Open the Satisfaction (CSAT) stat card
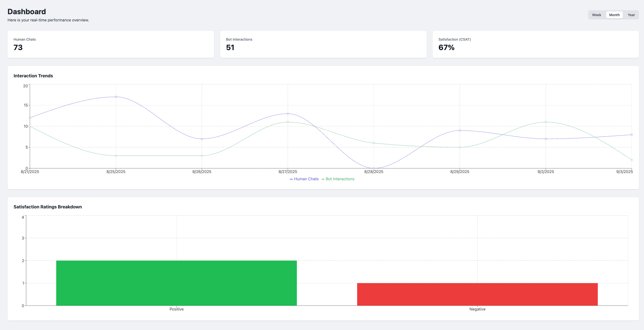Viewport: 644px width, 330px height. point(535,44)
